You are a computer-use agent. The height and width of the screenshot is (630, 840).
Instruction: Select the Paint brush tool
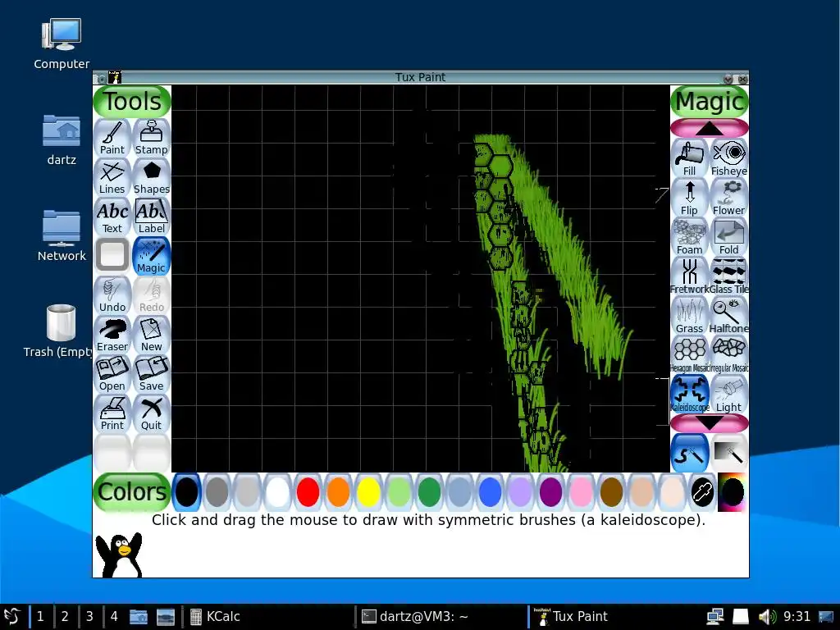click(112, 138)
